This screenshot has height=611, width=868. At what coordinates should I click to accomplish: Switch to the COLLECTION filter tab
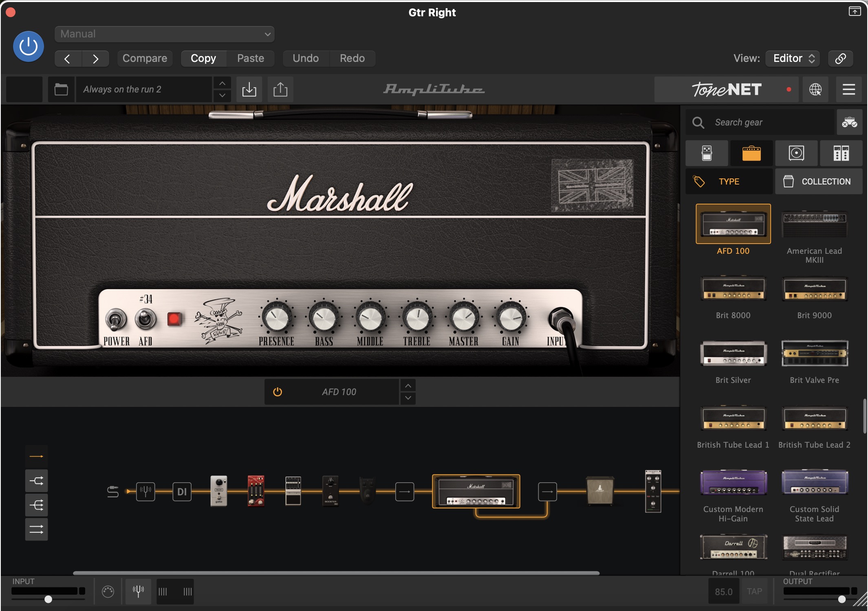(x=819, y=181)
